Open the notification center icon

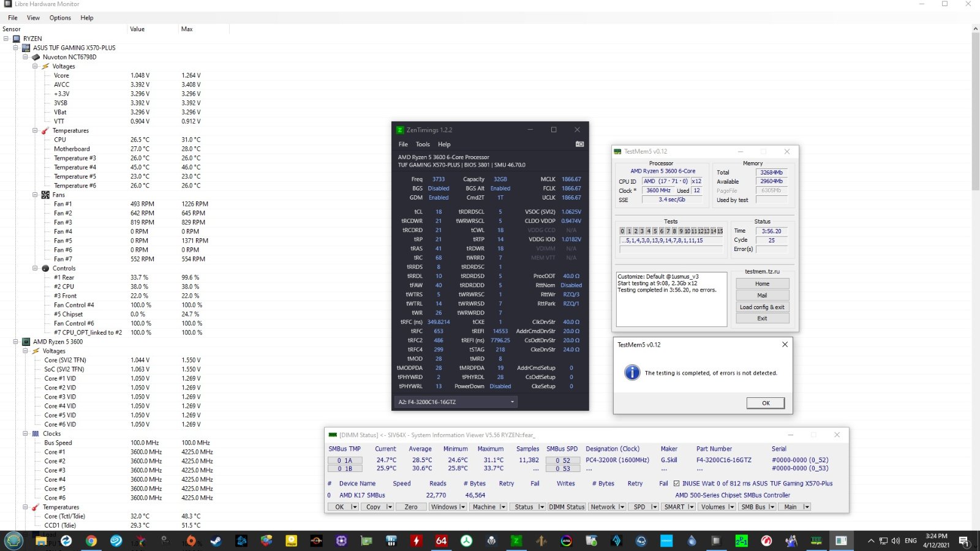coord(964,541)
